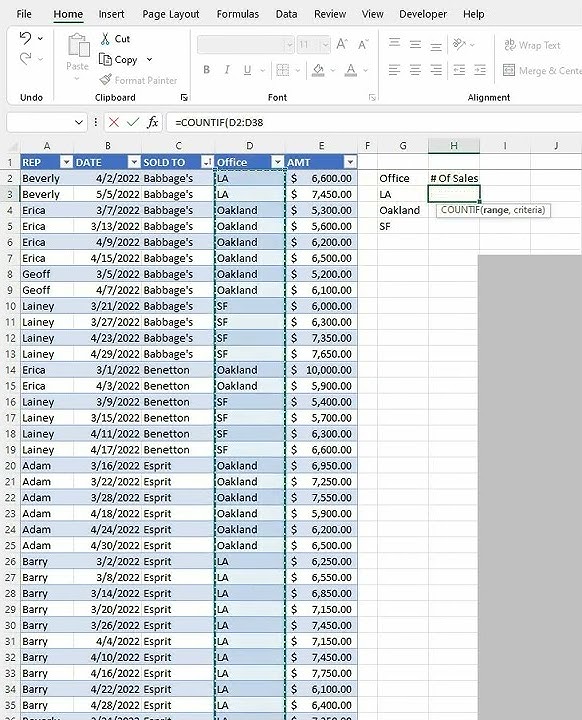Decrease font size with the smaller A icon

pos(363,45)
